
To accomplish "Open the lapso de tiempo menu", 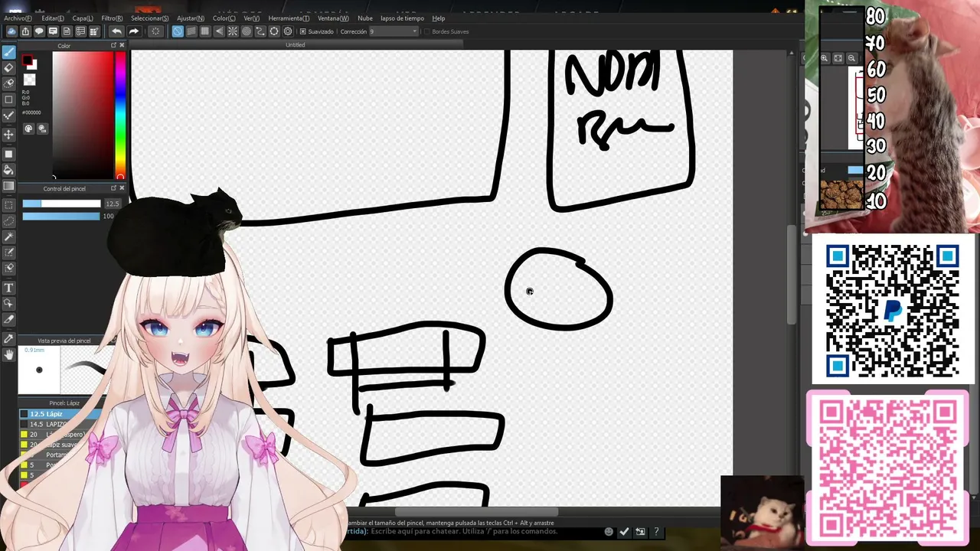I will point(402,18).
